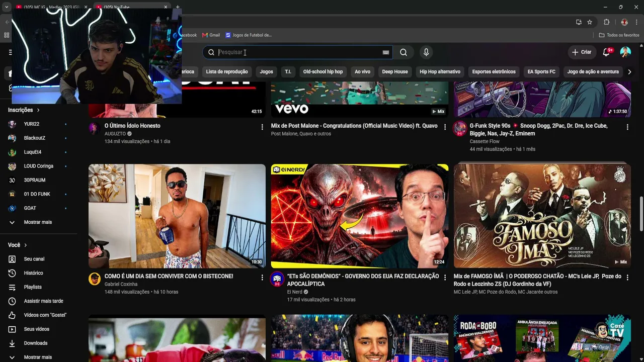Play the Famoso Ímã mix thumbnail
This screenshot has height=362, width=644.
pos(542,216)
